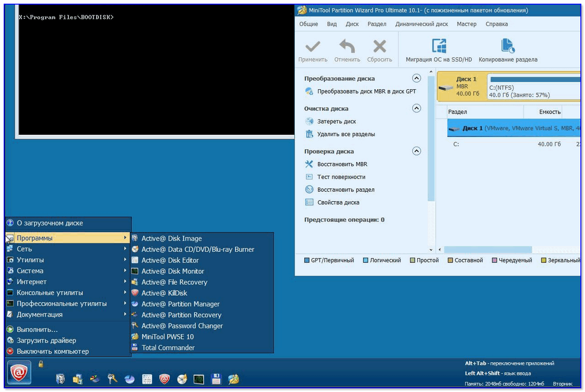Click the Apply checkmark toolbar icon
The image size is (585, 392).
tap(313, 47)
